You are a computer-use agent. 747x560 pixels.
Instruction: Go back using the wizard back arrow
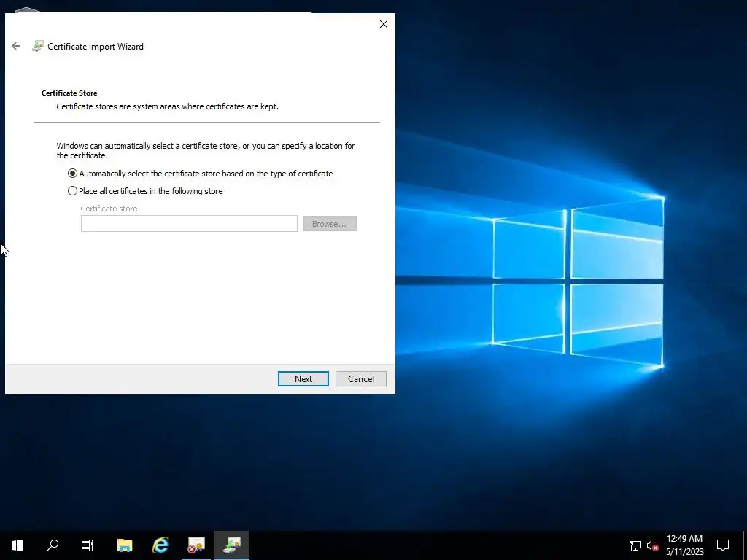click(16, 46)
